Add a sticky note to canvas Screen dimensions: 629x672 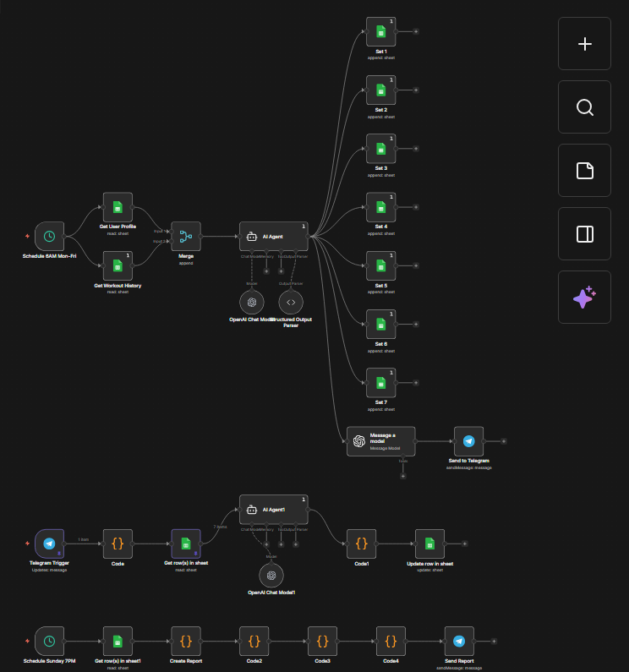click(x=584, y=171)
